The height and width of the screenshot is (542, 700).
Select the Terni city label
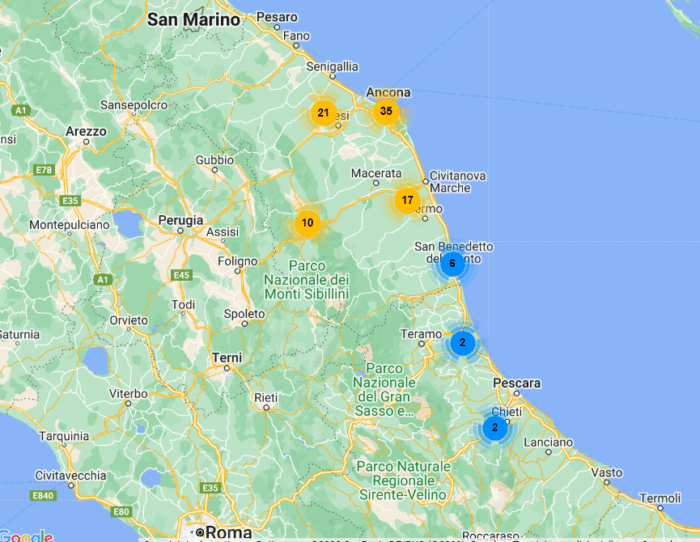coord(227,357)
